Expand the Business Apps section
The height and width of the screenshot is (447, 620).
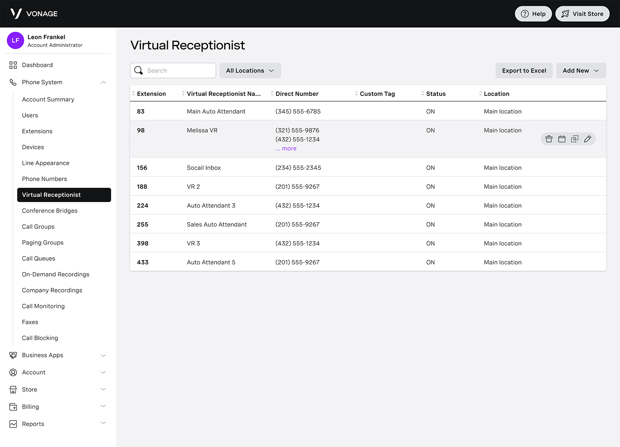click(103, 355)
